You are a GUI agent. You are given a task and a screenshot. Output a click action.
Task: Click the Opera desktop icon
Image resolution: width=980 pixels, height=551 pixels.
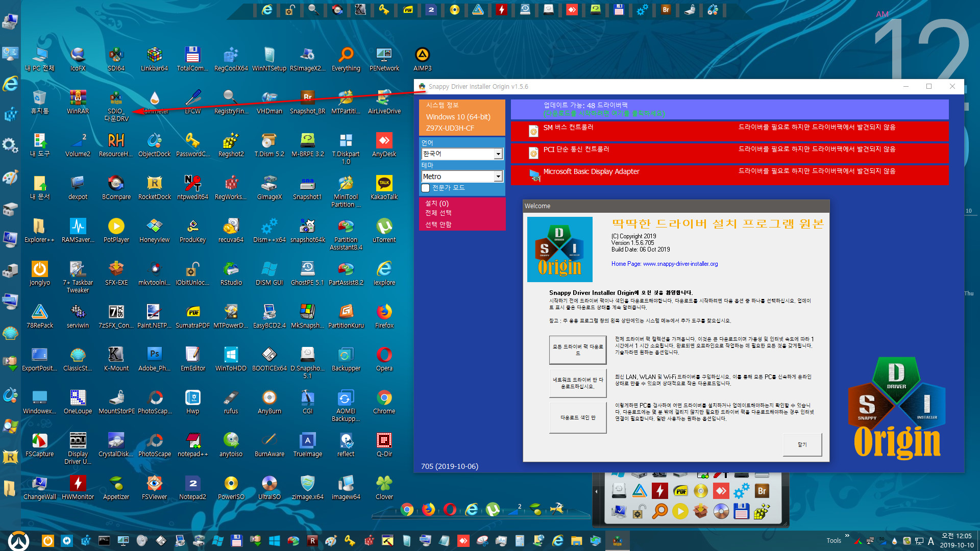pos(384,359)
